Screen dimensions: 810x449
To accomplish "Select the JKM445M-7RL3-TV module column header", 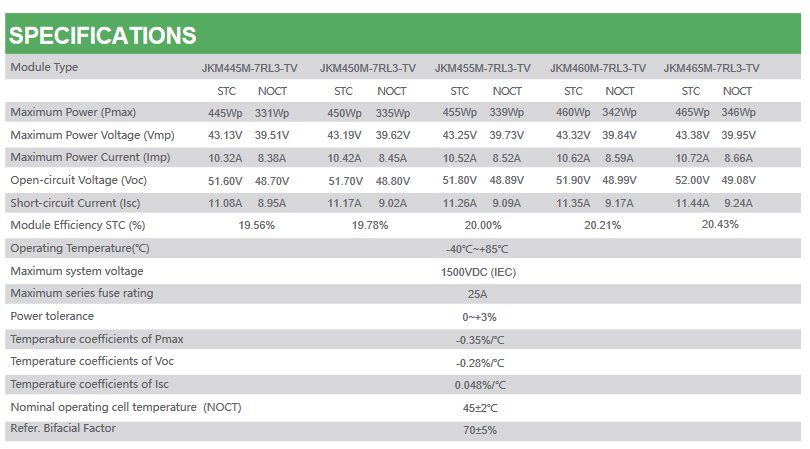I will [x=250, y=68].
